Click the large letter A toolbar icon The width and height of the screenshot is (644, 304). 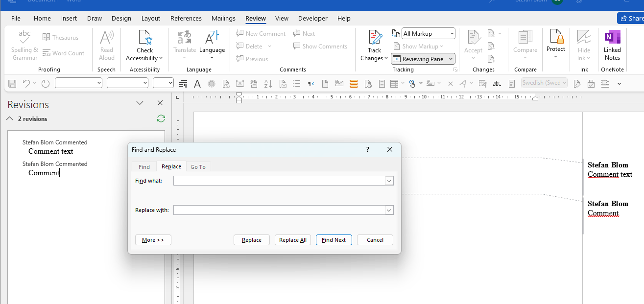[197, 84]
